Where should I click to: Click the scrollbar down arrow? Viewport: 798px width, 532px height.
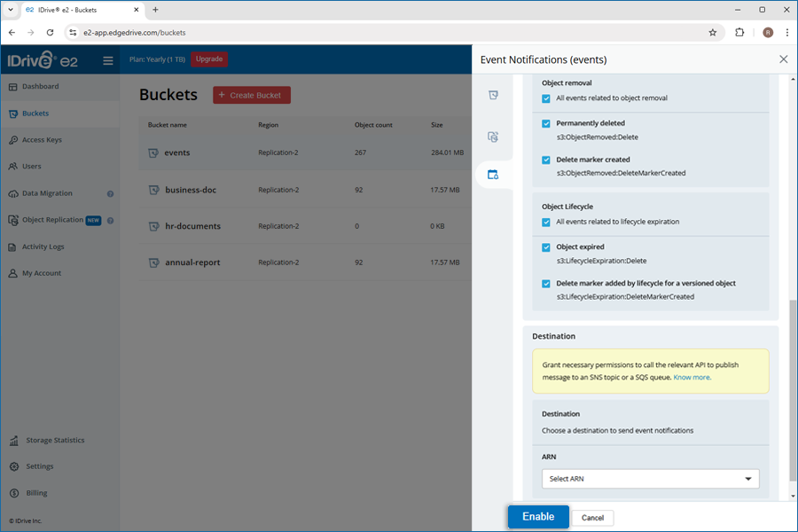pos(793,497)
